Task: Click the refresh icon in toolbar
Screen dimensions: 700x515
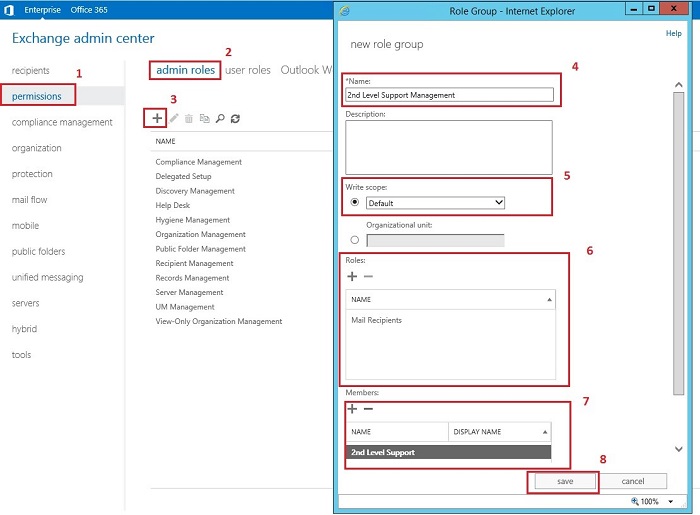Action: (235, 118)
